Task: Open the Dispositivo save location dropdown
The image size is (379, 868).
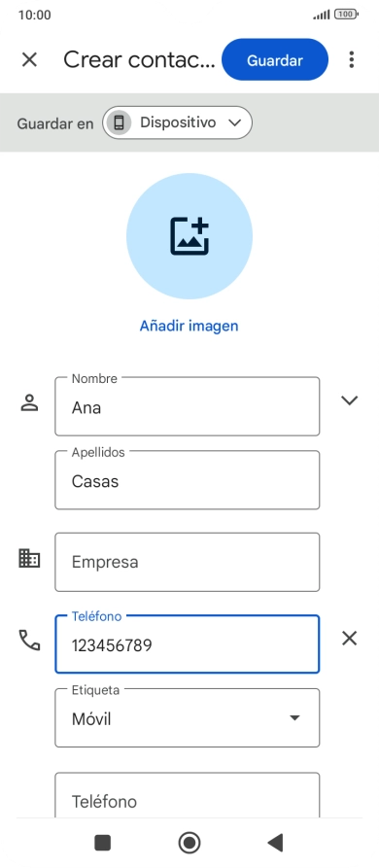Action: [177, 122]
